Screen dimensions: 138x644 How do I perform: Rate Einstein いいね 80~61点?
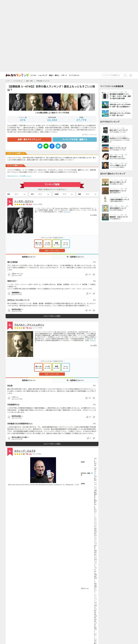(48, 367)
